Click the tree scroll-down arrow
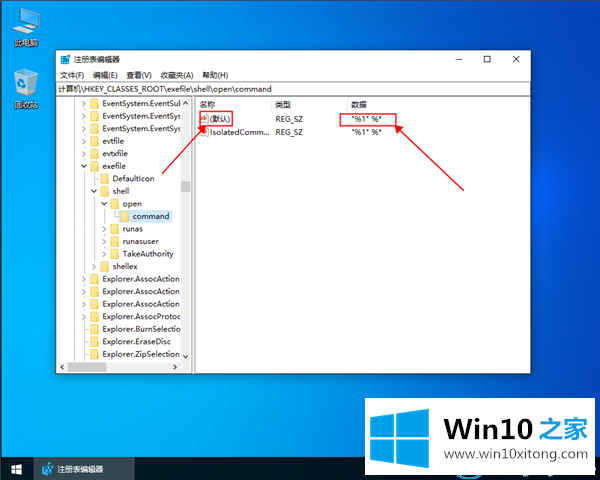 coord(186,356)
